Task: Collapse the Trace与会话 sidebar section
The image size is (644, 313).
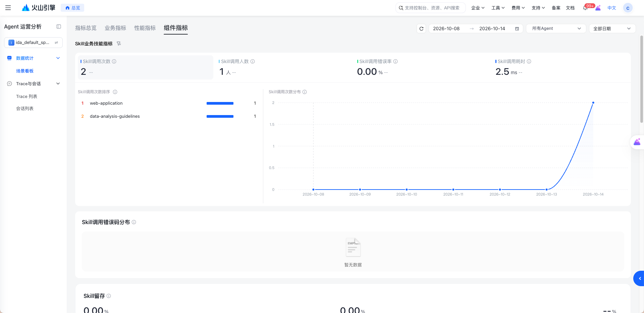Action: point(58,84)
